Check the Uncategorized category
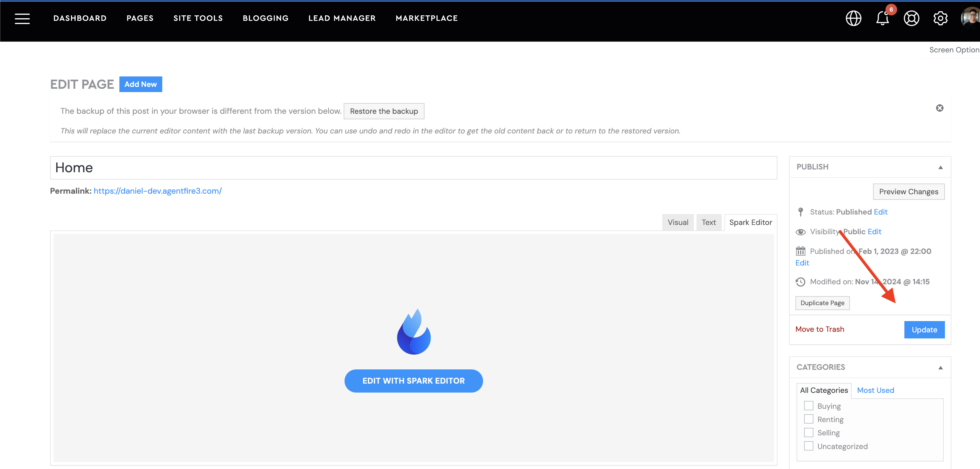Viewport: 980px width, 469px height. click(x=808, y=446)
